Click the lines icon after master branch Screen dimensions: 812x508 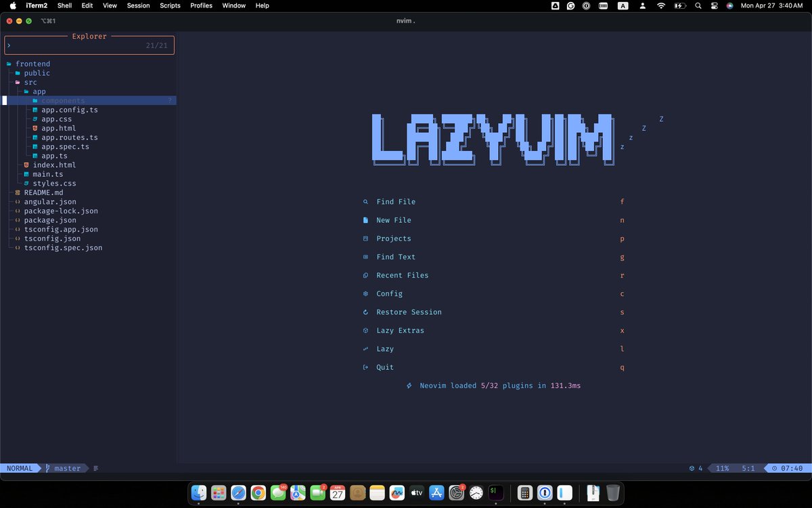coord(96,468)
